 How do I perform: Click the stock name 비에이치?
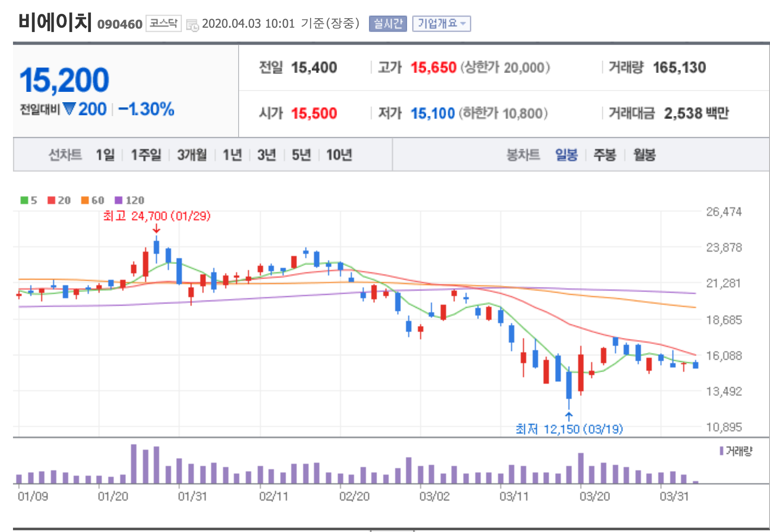pos(55,22)
